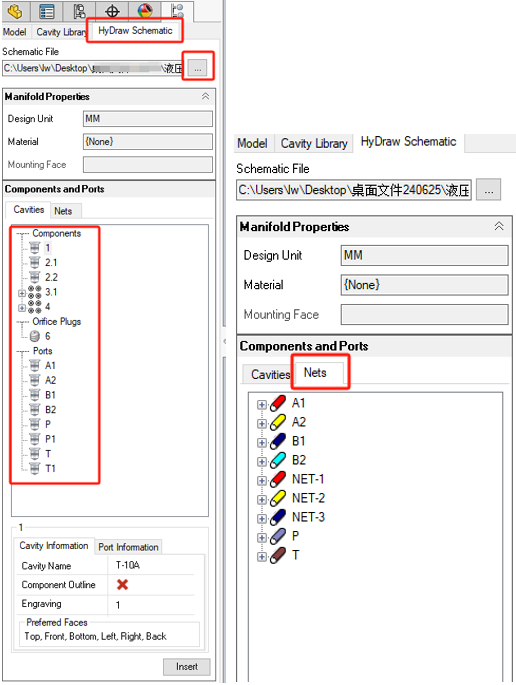
Task: Select component 4 pattern icon
Action: point(35,307)
